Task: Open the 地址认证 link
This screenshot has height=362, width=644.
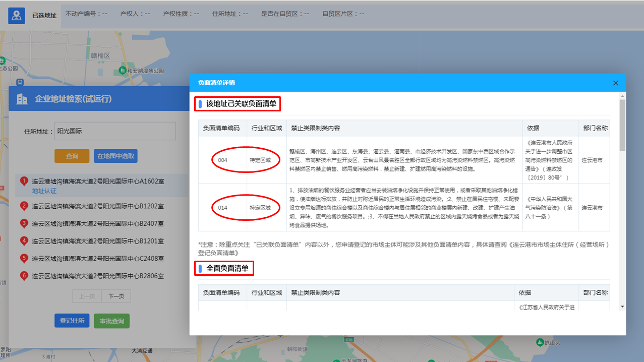Action: pos(44,191)
